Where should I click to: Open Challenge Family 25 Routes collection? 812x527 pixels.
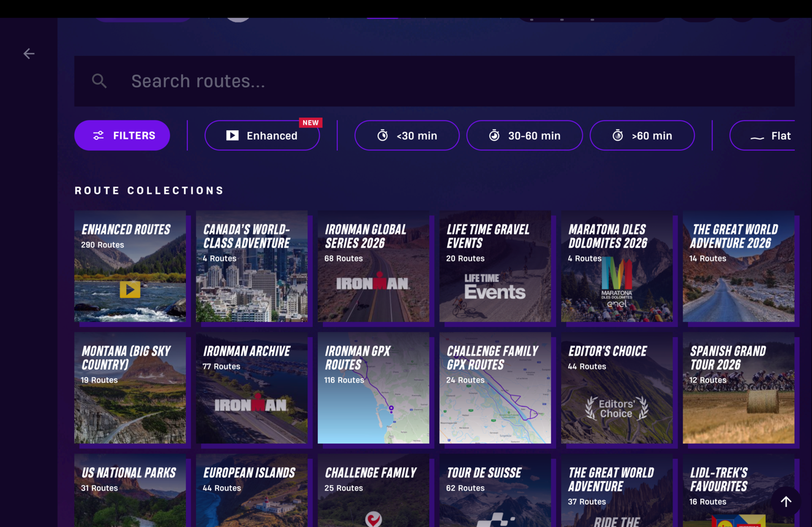373,491
